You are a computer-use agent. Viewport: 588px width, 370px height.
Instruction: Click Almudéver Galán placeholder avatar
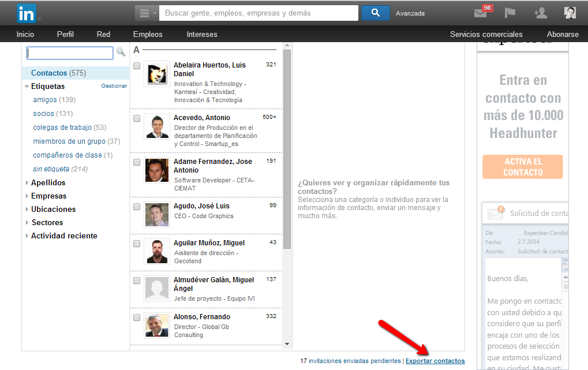pyautogui.click(x=157, y=289)
